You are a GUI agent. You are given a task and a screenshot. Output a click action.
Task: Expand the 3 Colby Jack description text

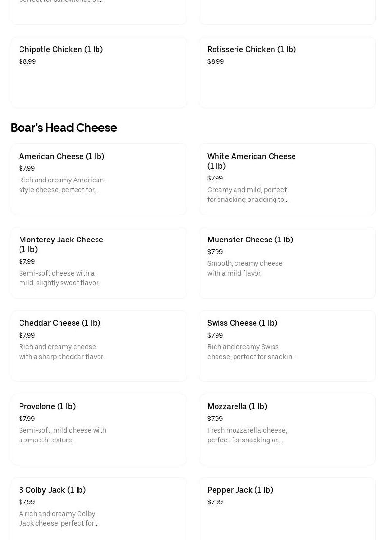pos(59,519)
